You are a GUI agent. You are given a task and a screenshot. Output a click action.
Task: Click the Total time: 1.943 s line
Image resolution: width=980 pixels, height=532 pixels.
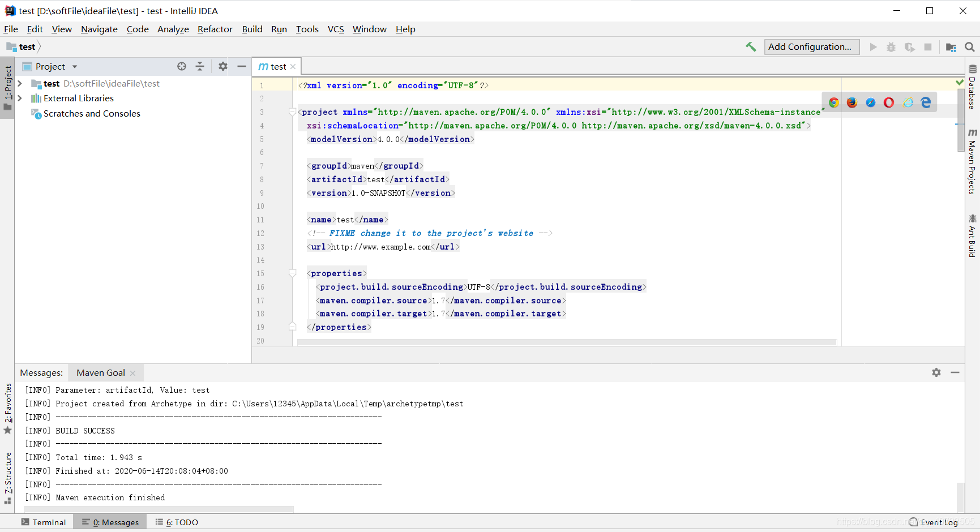click(x=99, y=457)
